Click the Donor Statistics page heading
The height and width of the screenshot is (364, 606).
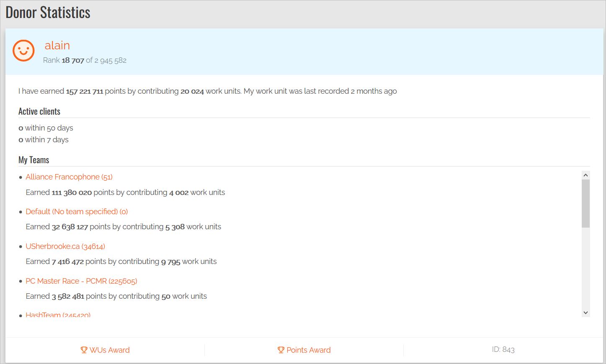coord(48,13)
